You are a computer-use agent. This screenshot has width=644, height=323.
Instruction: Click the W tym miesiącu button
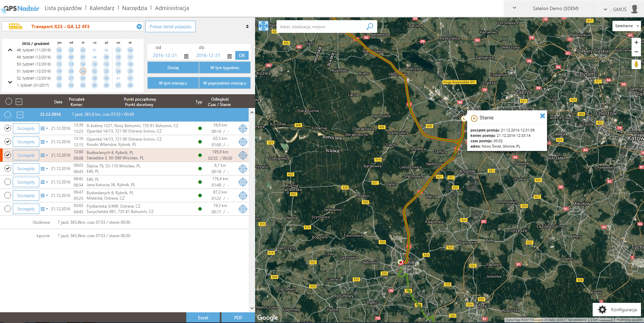pyautogui.click(x=173, y=83)
